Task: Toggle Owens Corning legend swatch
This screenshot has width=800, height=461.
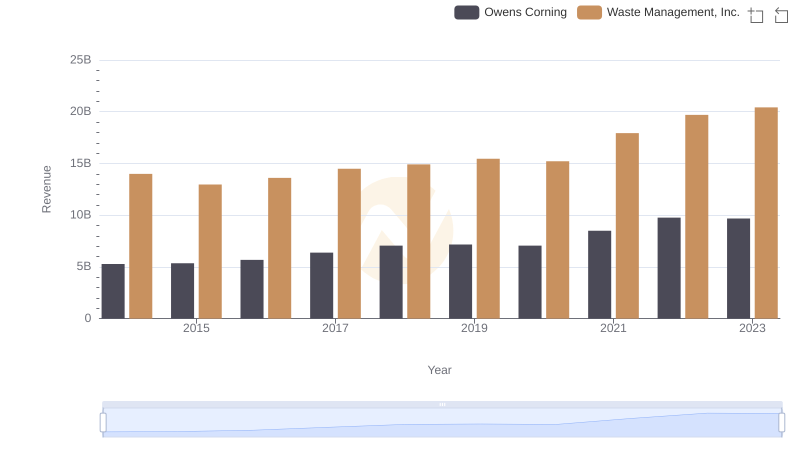Action: pyautogui.click(x=466, y=12)
